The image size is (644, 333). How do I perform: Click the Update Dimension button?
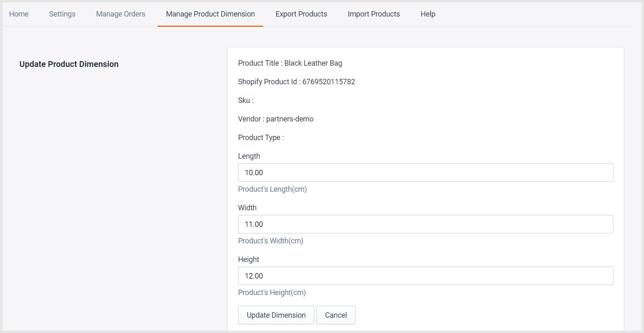276,315
